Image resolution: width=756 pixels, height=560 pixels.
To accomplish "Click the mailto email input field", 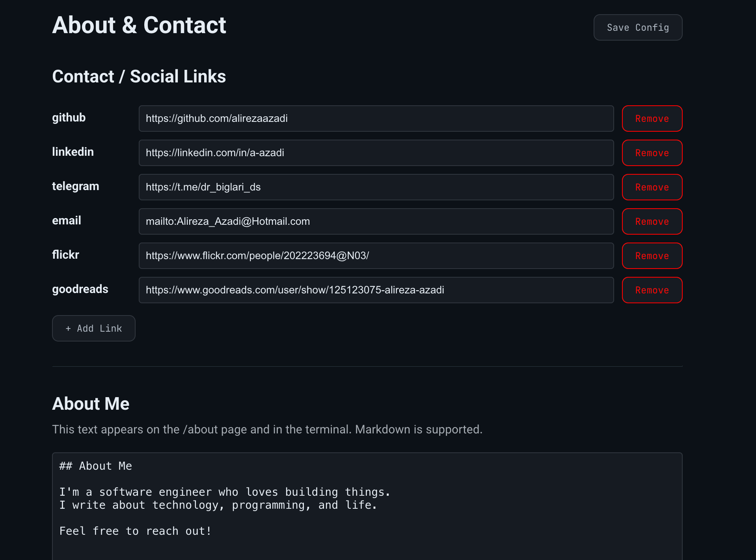I will pyautogui.click(x=376, y=221).
